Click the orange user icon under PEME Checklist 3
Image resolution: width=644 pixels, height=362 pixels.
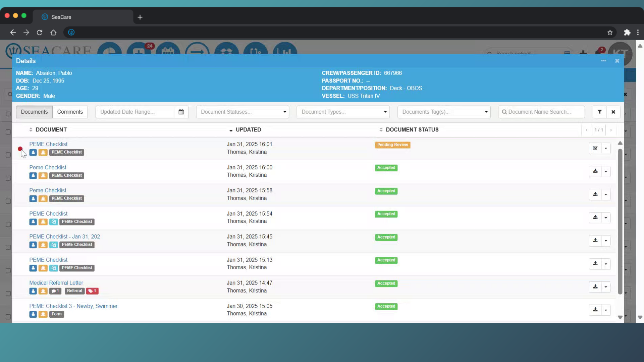[x=43, y=314]
